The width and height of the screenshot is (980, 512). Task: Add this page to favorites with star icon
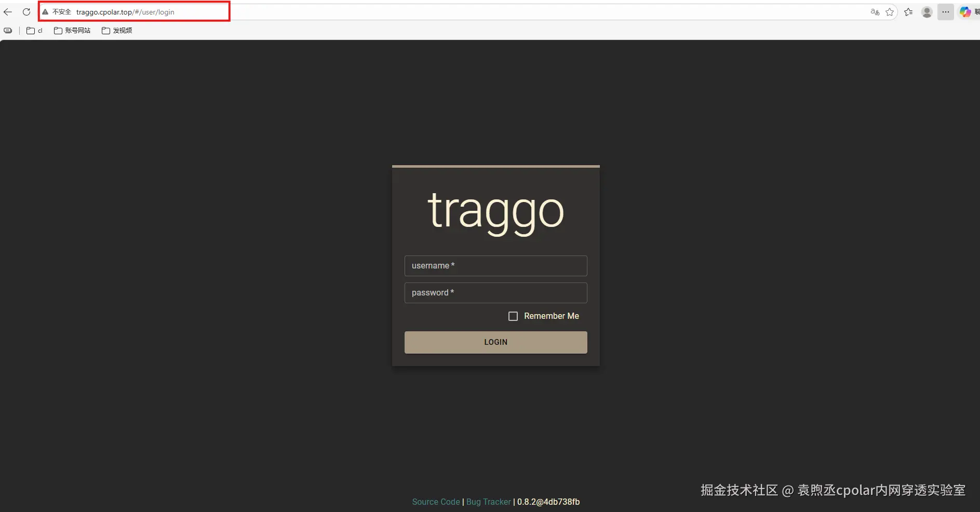click(890, 12)
